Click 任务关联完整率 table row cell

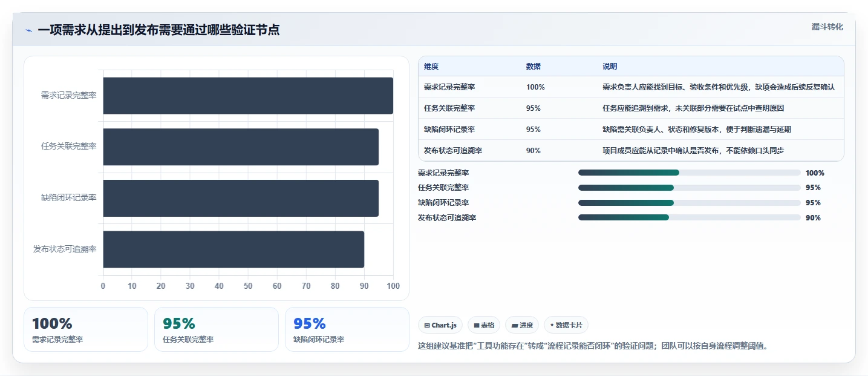click(449, 108)
